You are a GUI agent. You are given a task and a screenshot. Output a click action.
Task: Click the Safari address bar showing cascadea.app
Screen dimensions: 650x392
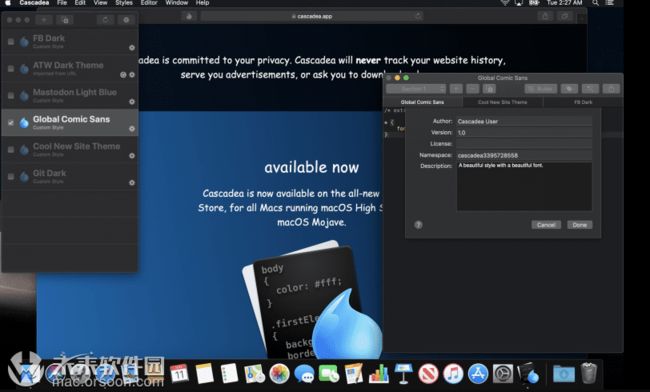coord(311,16)
